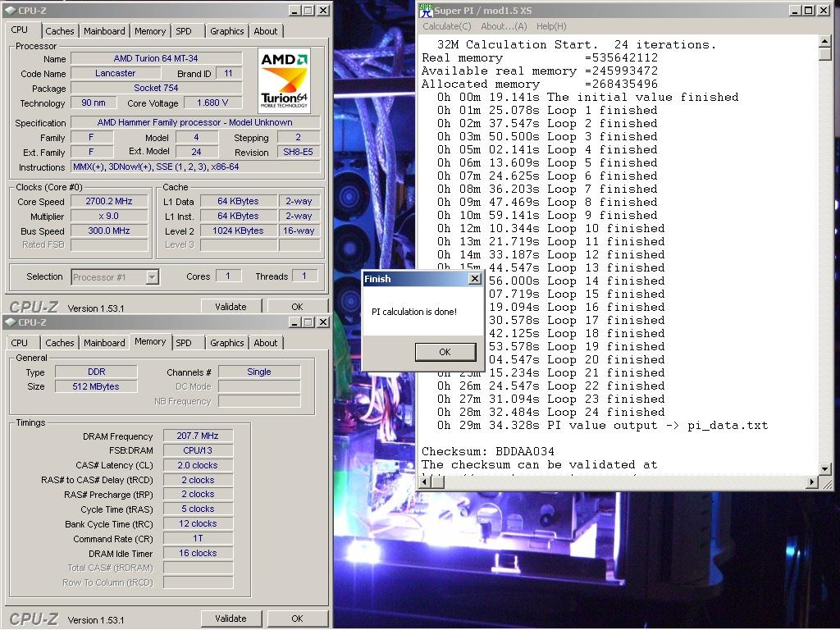Open SPD tab in bottom CPU-Z window

(184, 343)
